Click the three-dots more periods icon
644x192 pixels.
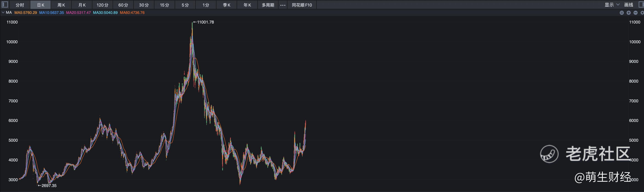(x=283, y=5)
